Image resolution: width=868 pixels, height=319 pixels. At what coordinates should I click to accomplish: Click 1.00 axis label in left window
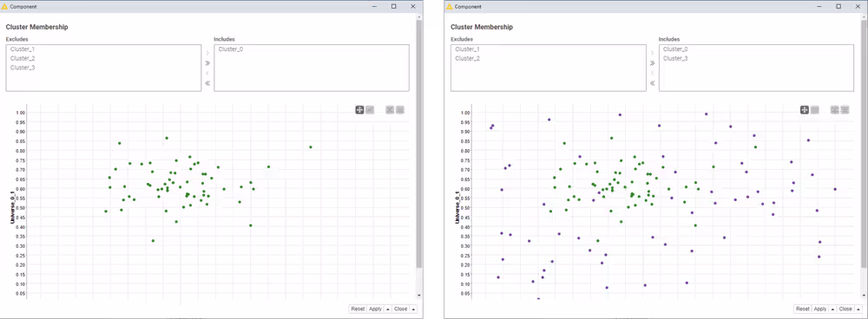coord(21,112)
